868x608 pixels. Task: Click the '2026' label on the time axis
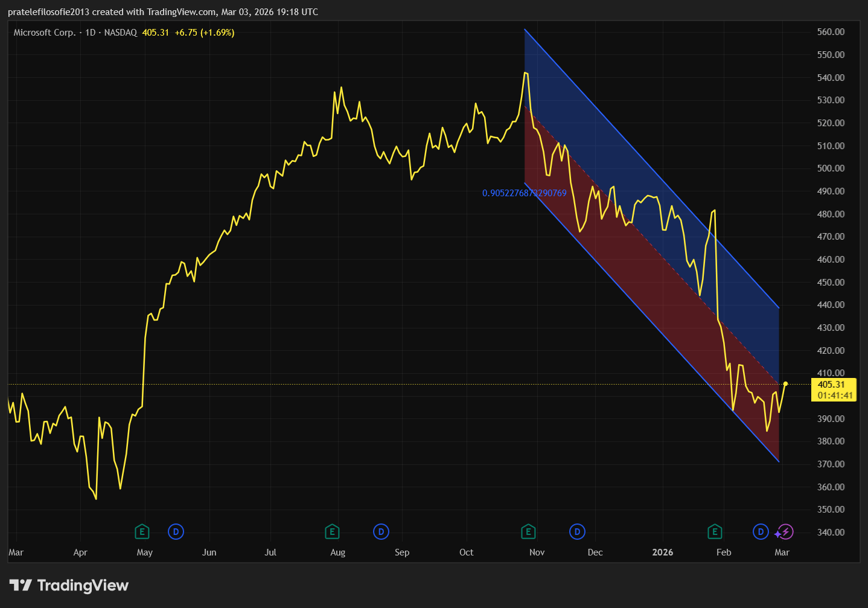point(662,552)
